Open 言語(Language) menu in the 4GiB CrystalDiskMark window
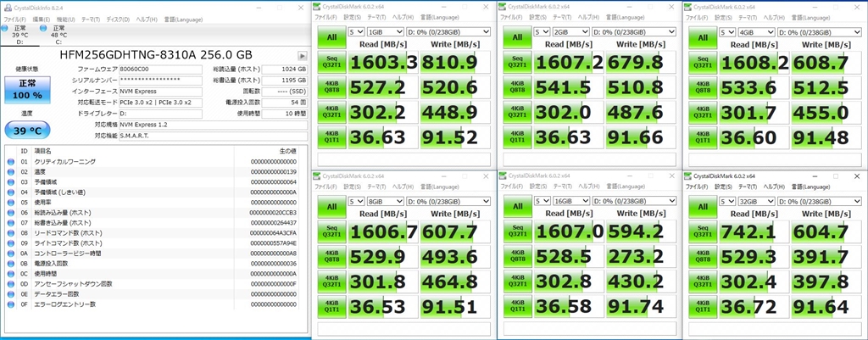Image resolution: width=868 pixels, height=340 pixels. point(810,17)
